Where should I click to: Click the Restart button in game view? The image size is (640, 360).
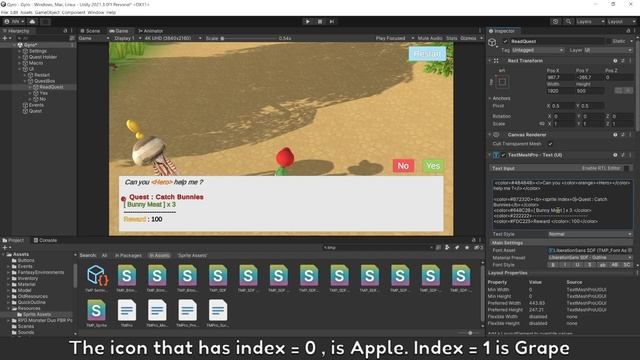click(427, 53)
